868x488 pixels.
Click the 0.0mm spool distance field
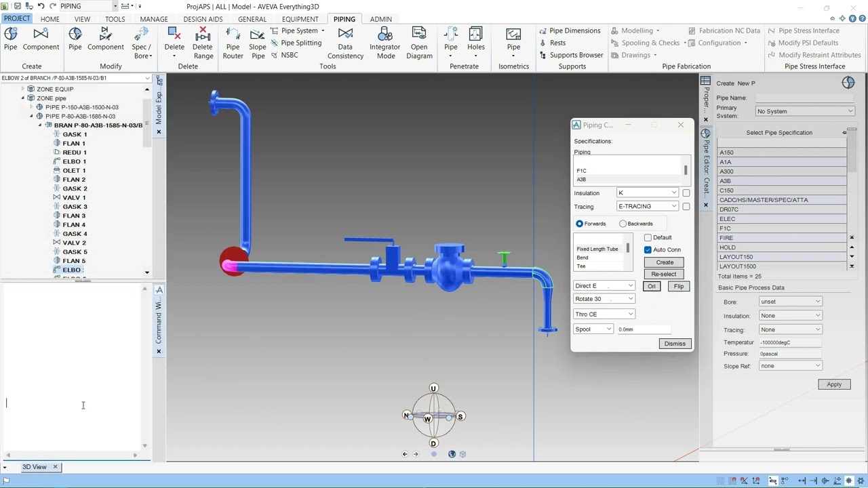click(644, 329)
